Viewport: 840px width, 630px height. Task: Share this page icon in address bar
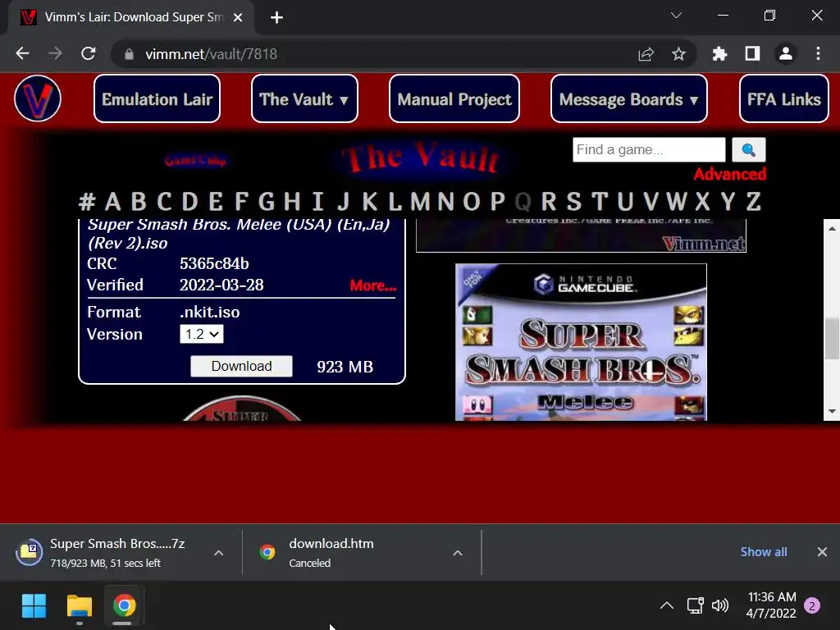coord(646,54)
